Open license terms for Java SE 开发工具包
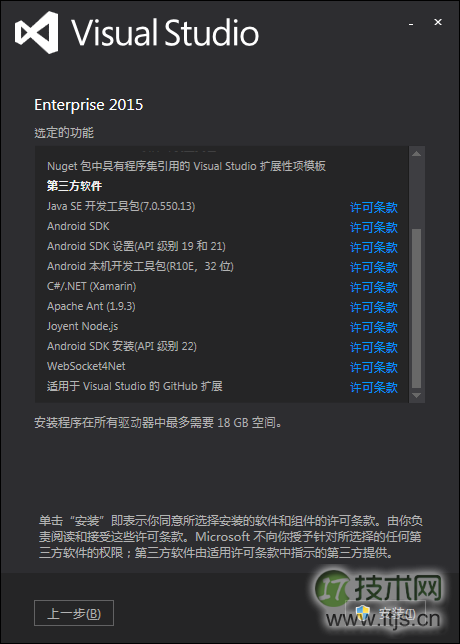Viewport: 460px width, 644px height. (374, 207)
